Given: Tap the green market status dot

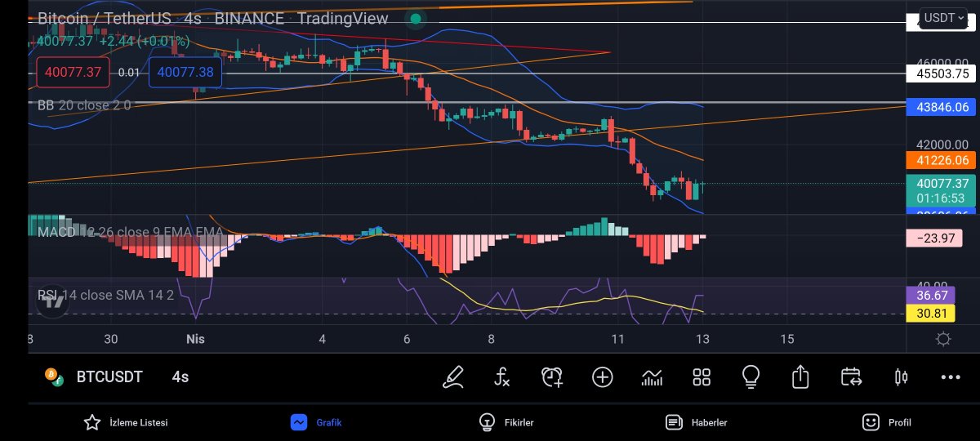Looking at the screenshot, I should (x=416, y=19).
